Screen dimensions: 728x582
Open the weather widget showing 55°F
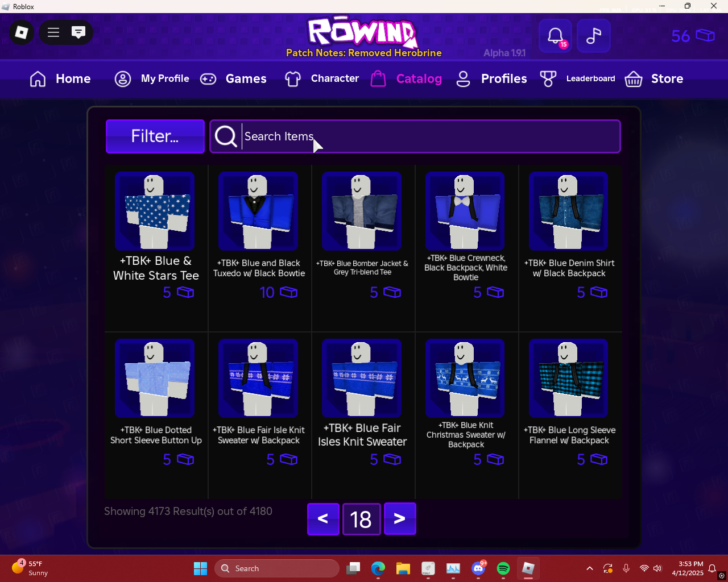[30, 568]
